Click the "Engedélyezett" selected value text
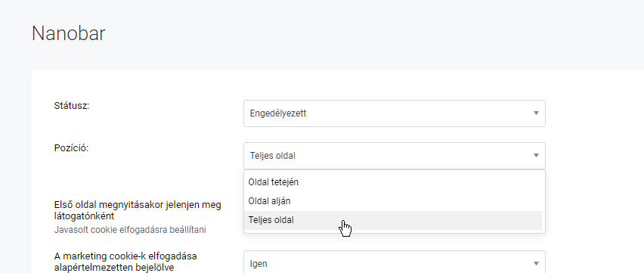644x273 pixels. click(278, 113)
